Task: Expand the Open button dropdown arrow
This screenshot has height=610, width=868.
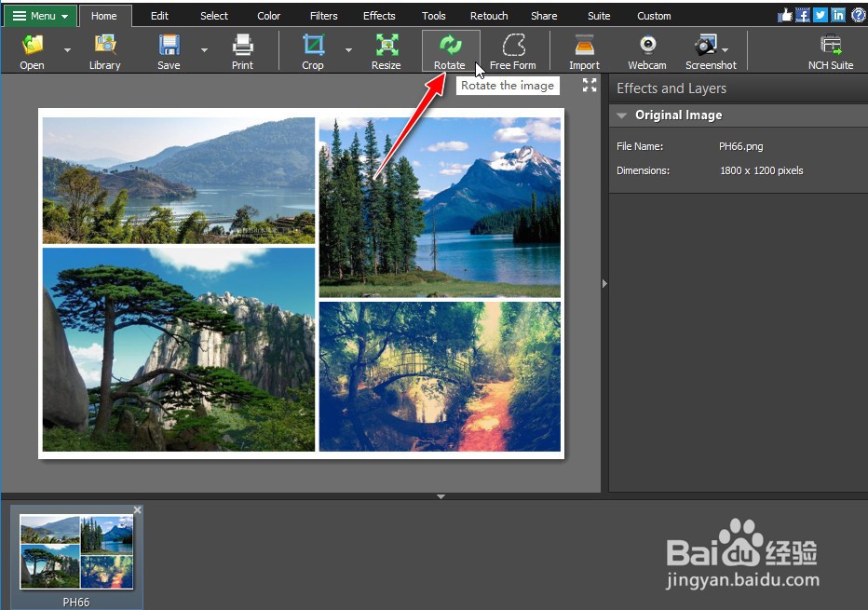Action: point(68,50)
